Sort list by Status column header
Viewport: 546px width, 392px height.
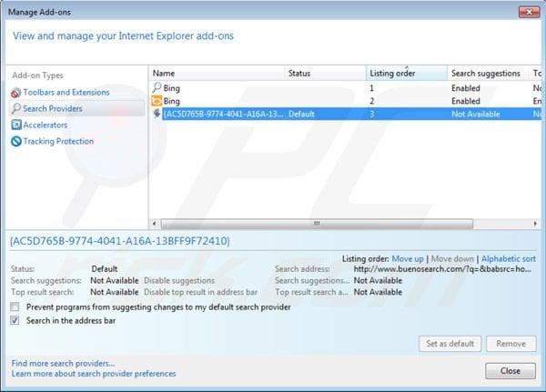click(x=325, y=74)
